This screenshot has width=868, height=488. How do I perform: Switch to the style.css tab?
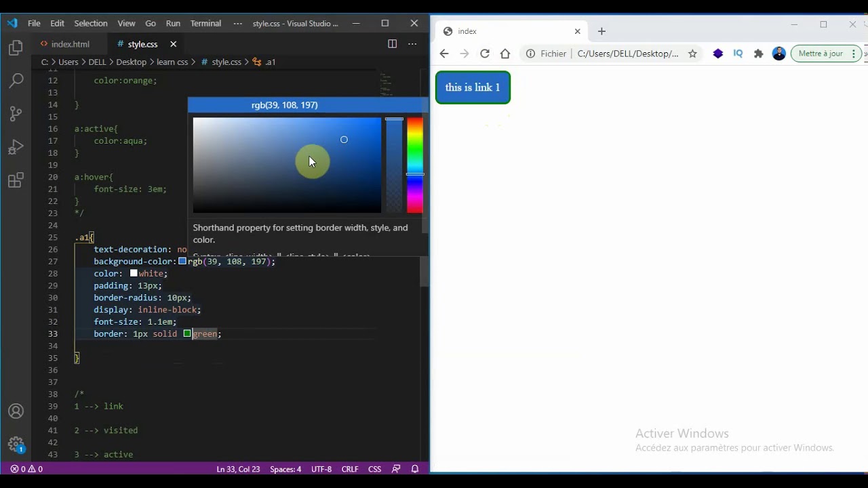point(142,44)
